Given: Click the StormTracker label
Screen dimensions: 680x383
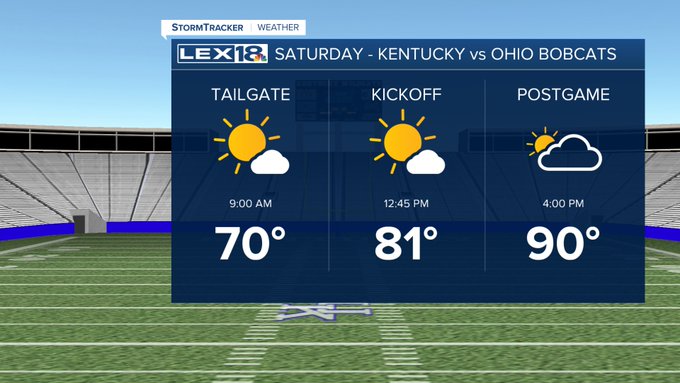Looking at the screenshot, I should pos(207,27).
